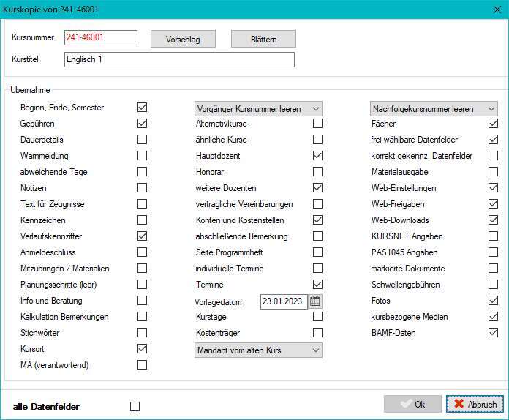The width and height of the screenshot is (509, 420).
Task: Tick the abweichende Tage checkbox
Action: pos(142,171)
